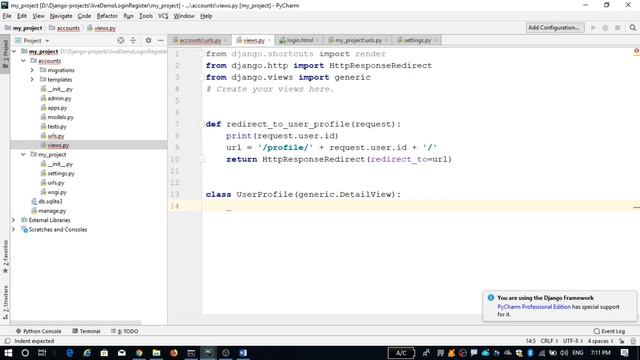Open Windows Start menu
The height and width of the screenshot is (360, 640).
pos(8,353)
